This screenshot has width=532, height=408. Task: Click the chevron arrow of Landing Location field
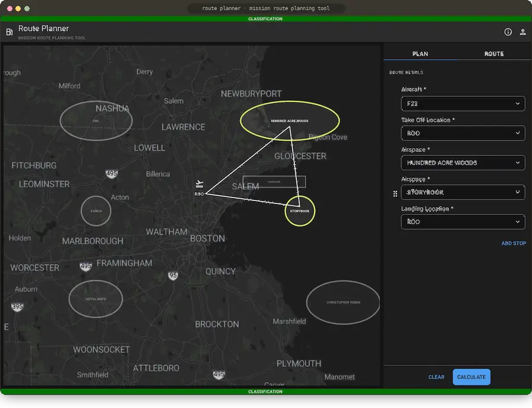517,222
